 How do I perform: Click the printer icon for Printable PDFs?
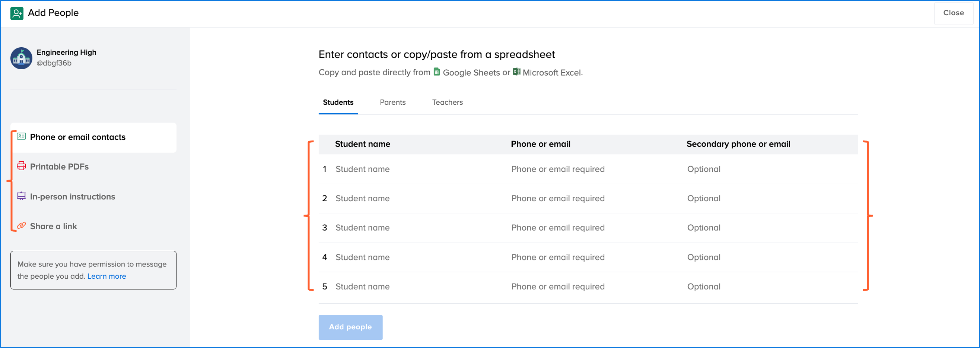point(21,166)
